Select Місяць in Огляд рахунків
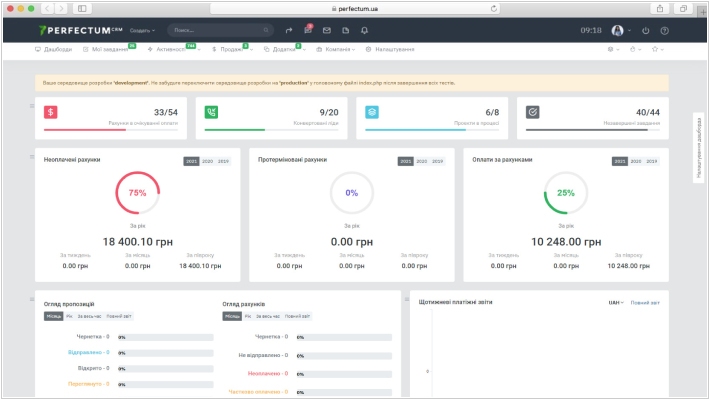709x399 pixels. [x=232, y=316]
